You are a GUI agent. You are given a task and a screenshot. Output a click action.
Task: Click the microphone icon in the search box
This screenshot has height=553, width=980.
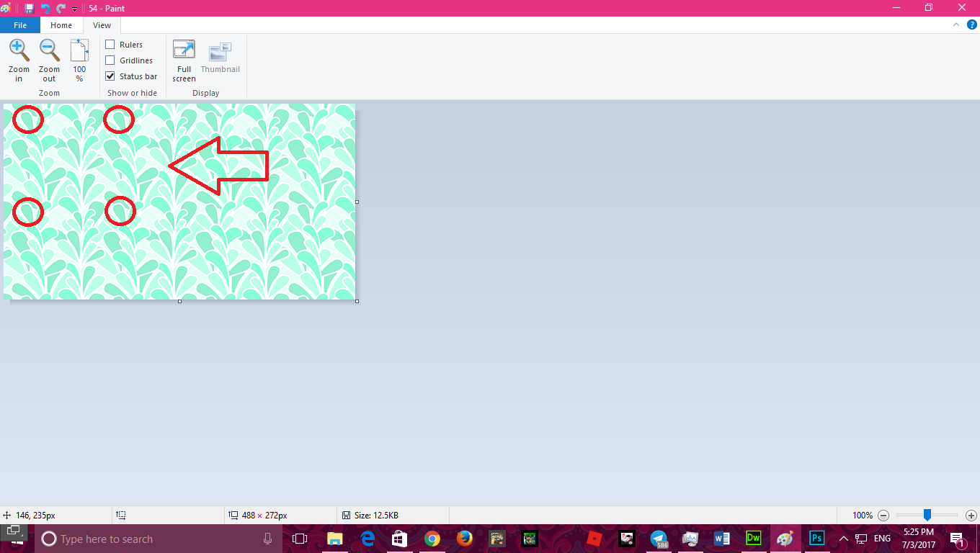[x=267, y=539]
